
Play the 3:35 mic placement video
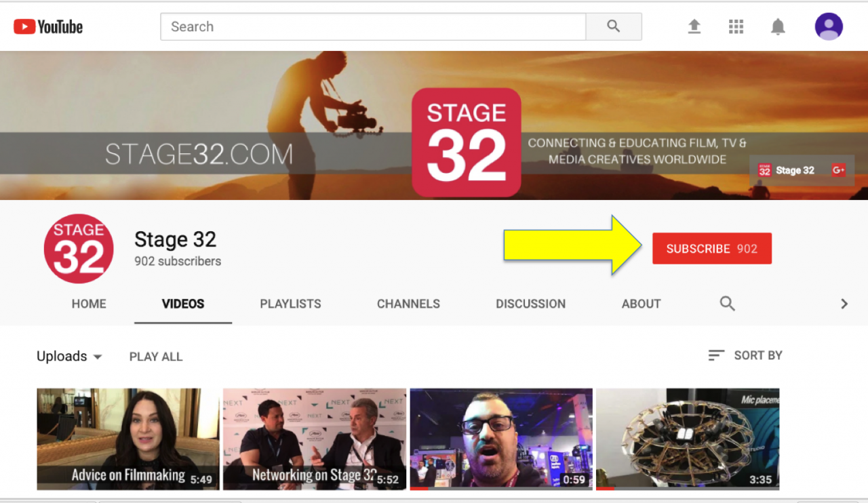click(x=688, y=439)
